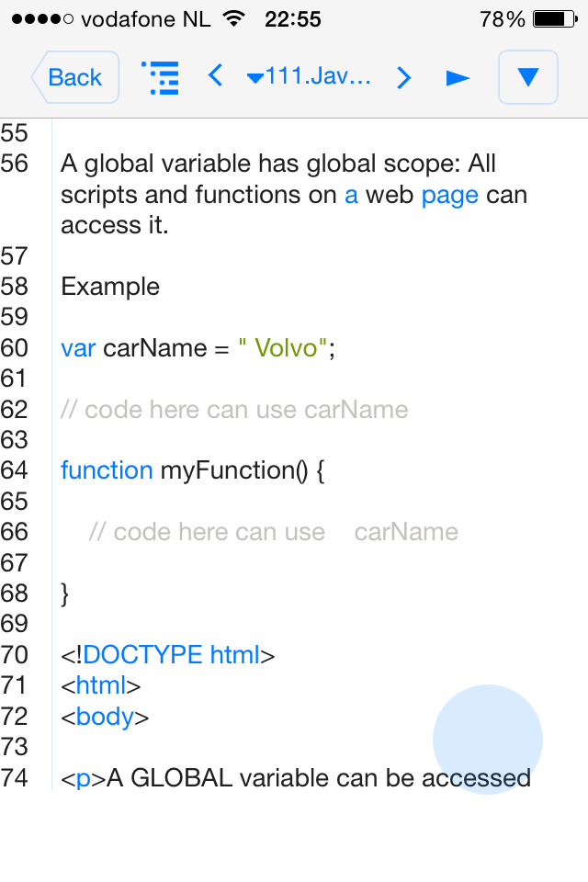Click the comment on line 62

pos(234,410)
